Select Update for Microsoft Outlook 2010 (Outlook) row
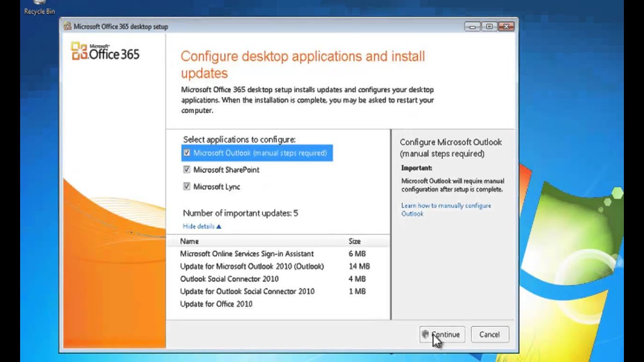 point(278,266)
